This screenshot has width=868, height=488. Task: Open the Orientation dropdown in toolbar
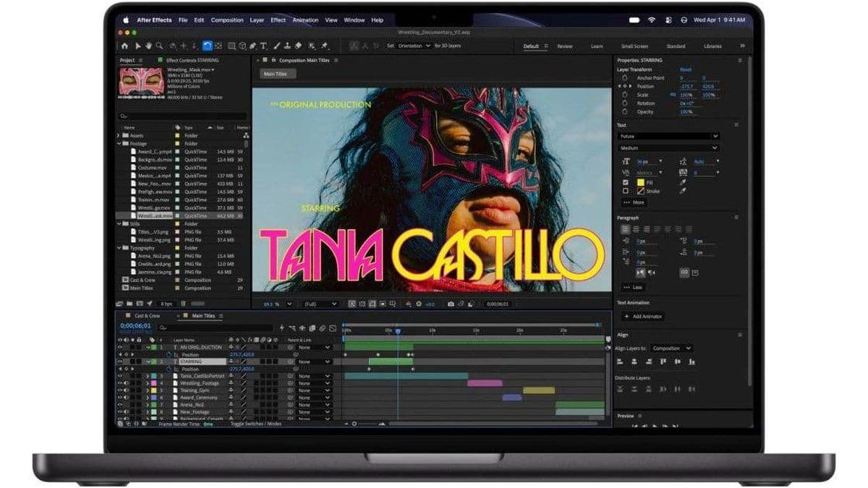coord(413,46)
